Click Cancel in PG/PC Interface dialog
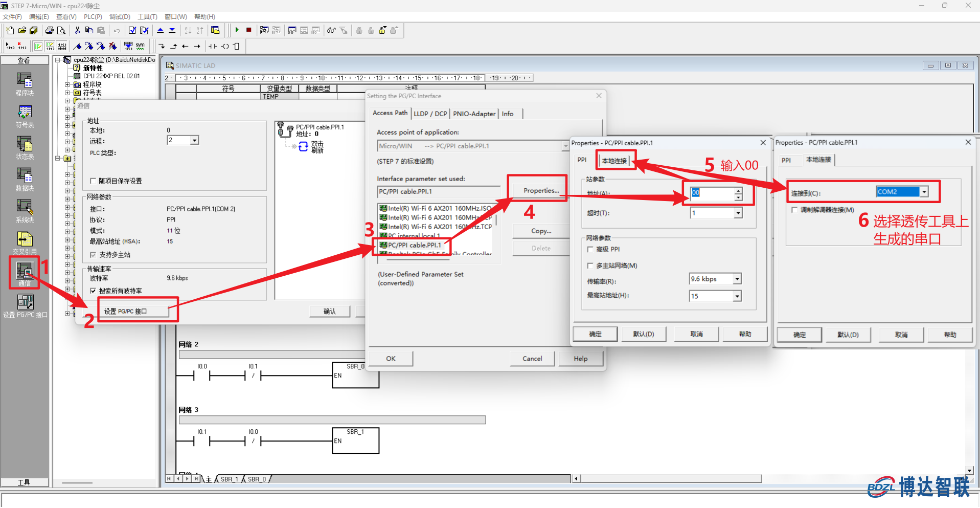This screenshot has height=508, width=980. point(532,359)
